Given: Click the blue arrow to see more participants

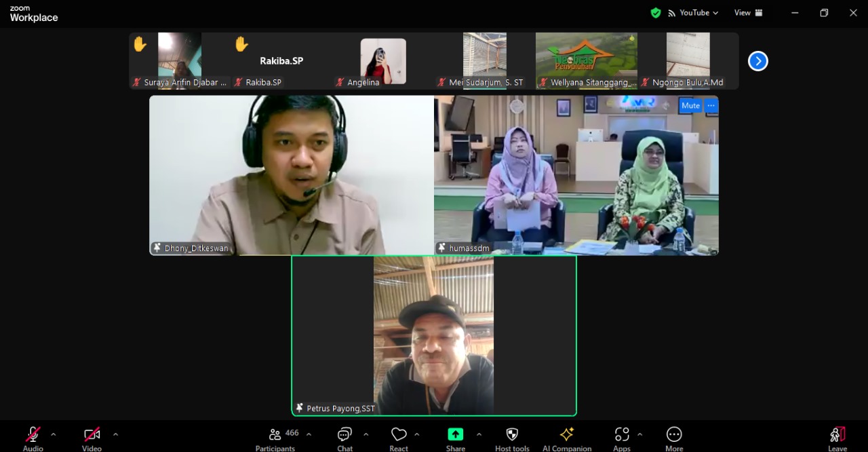Looking at the screenshot, I should (757, 60).
